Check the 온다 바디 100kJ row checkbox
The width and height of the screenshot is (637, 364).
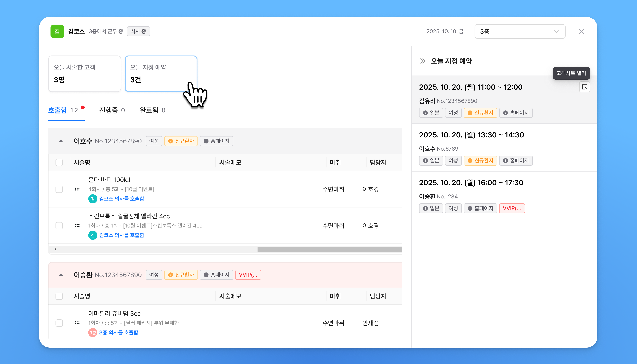click(x=59, y=189)
